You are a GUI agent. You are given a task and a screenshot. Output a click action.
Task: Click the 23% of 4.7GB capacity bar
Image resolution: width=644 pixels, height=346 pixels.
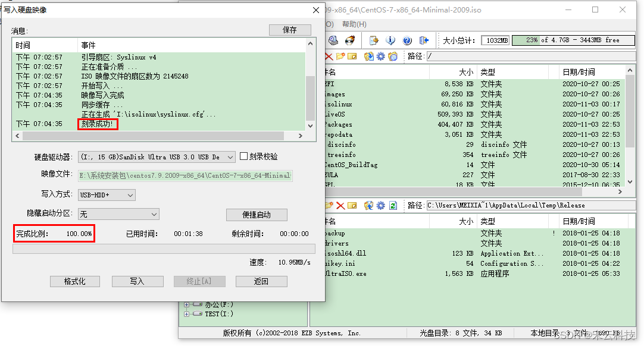point(573,40)
